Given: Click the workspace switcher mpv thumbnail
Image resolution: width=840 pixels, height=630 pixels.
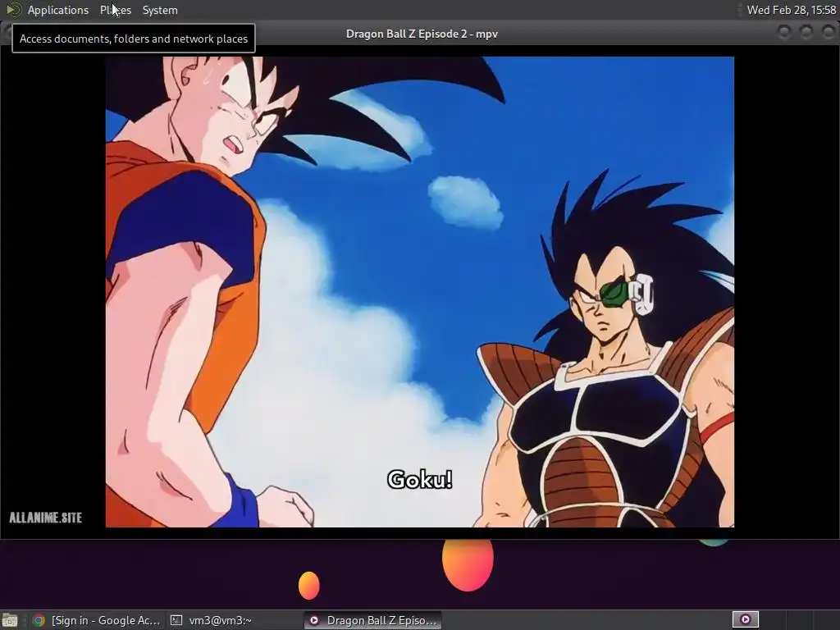Looking at the screenshot, I should (745, 619).
